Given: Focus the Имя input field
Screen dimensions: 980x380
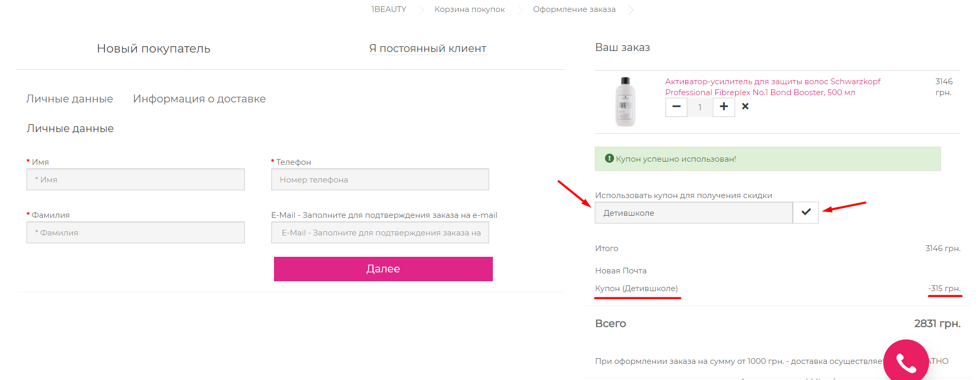Looking at the screenshot, I should 136,179.
